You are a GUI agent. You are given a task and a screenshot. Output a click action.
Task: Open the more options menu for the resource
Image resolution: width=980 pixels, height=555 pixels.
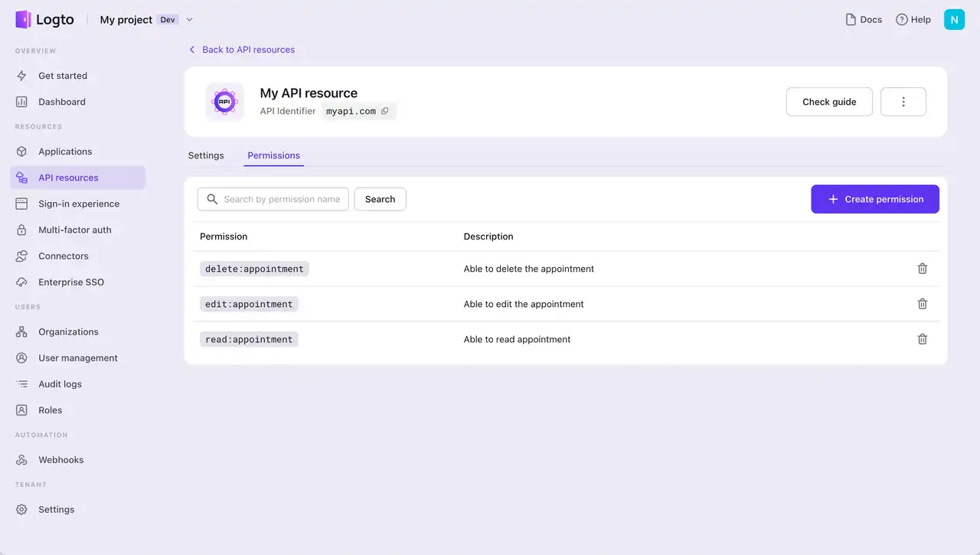pyautogui.click(x=903, y=101)
